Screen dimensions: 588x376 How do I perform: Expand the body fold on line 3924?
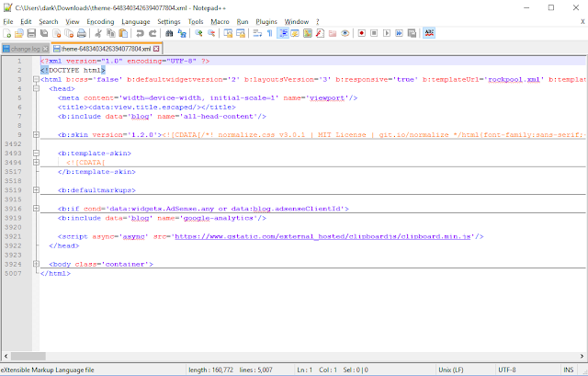pyautogui.click(x=36, y=264)
